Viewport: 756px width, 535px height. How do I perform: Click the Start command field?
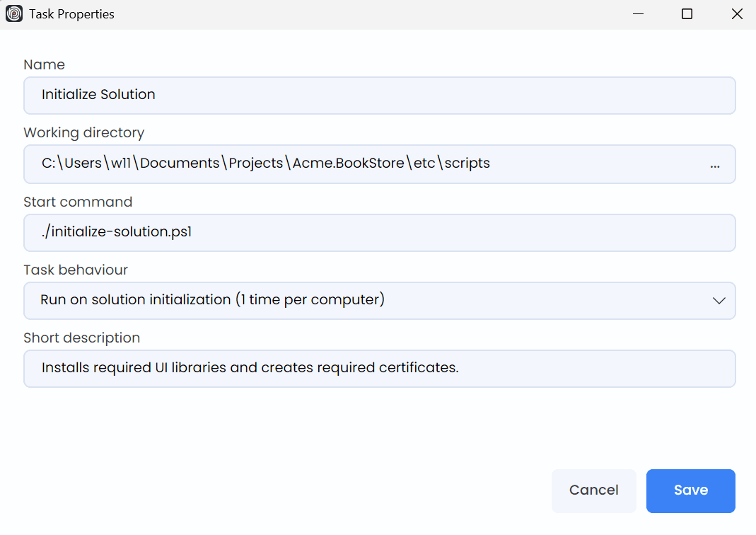point(379,232)
